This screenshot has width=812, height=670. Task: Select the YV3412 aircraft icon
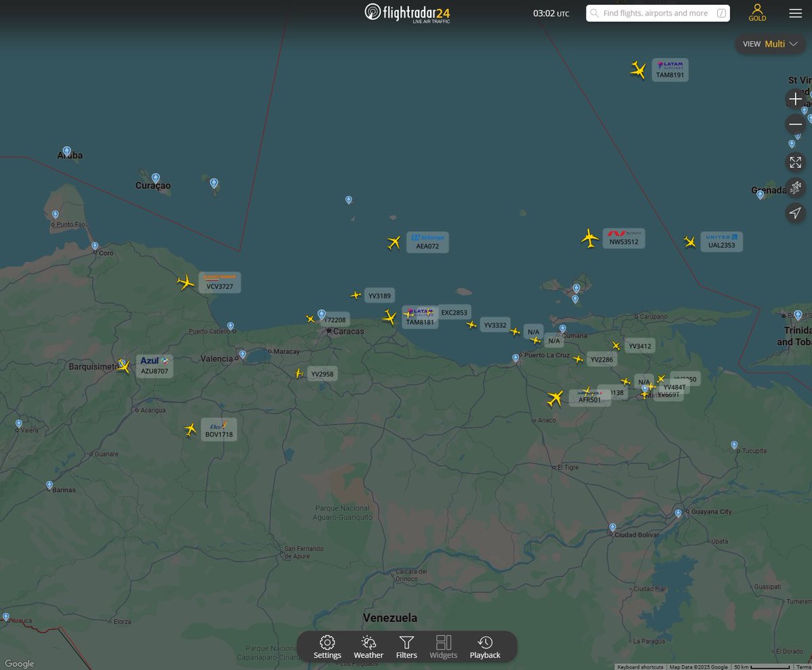click(x=616, y=346)
